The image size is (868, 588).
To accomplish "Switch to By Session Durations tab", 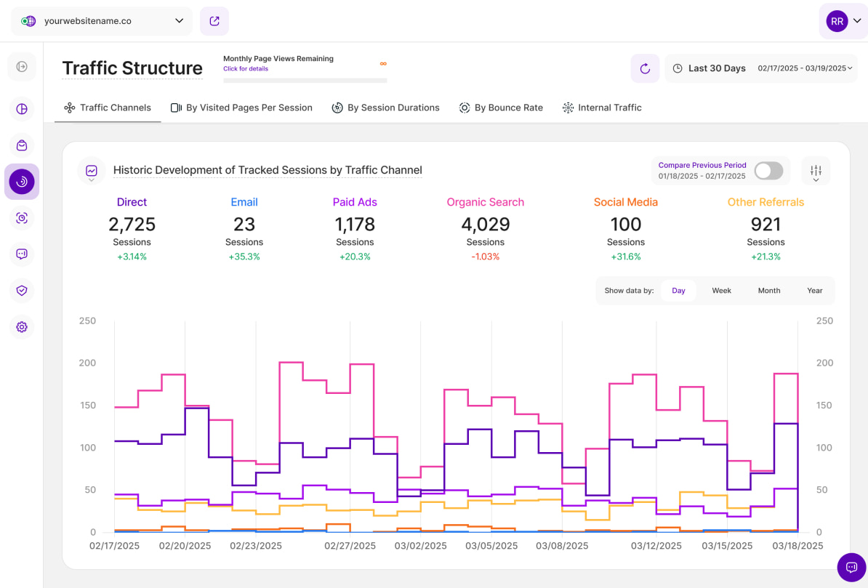I will (x=385, y=108).
